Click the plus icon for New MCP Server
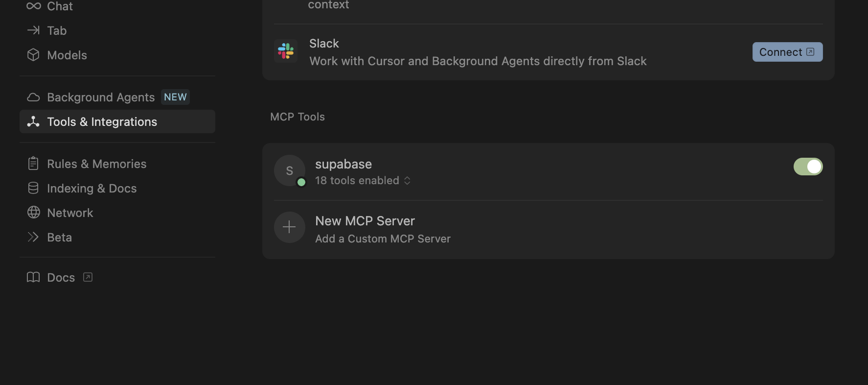868x385 pixels. (x=289, y=227)
